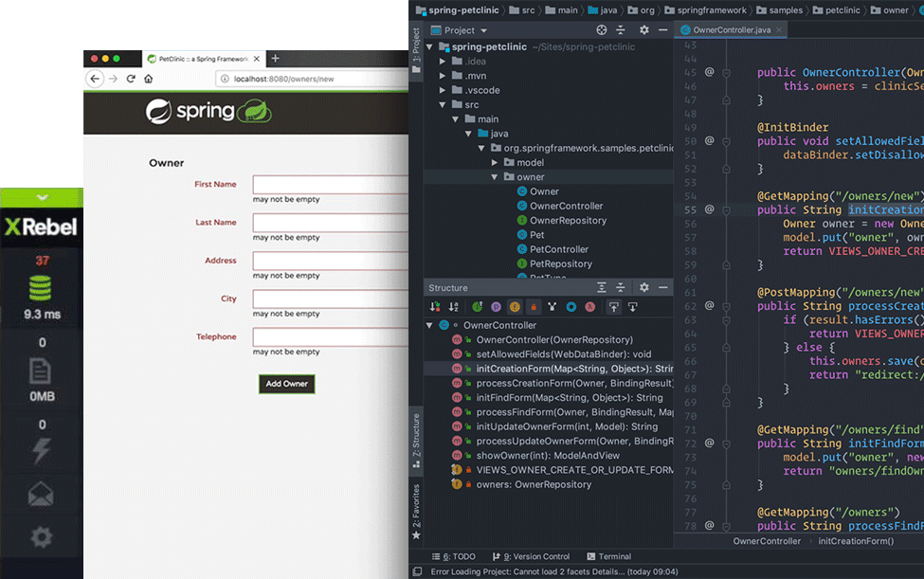Click Autoscroll to Source icon in Structure
Image resolution: width=924 pixels, height=579 pixels.
(613, 307)
